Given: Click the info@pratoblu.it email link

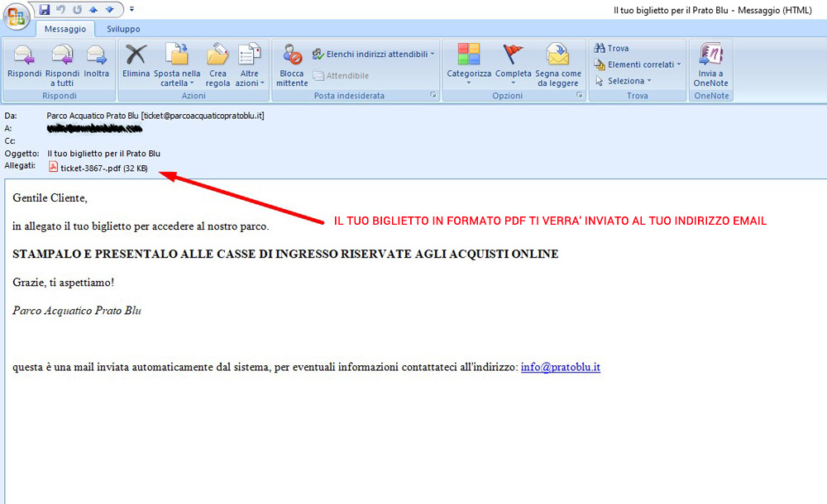Looking at the screenshot, I should point(560,367).
